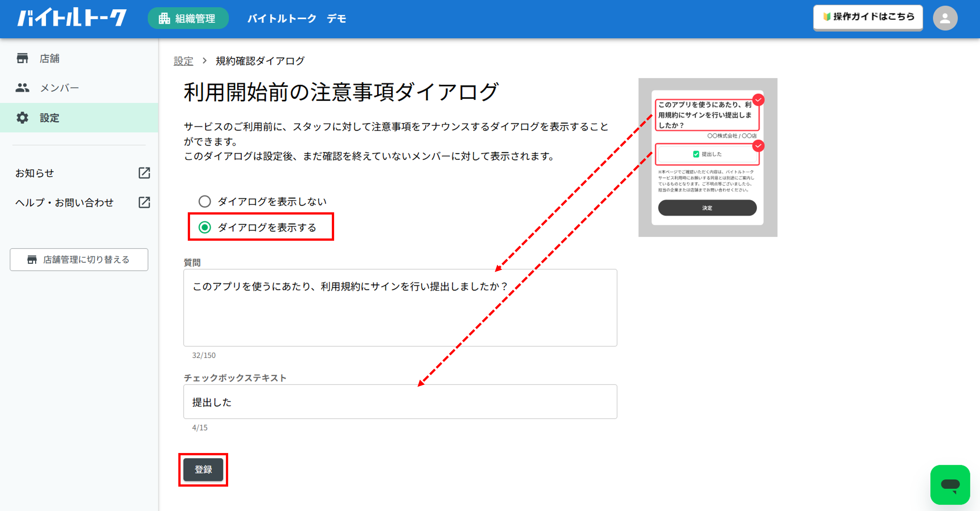Click external link icon beside ヘルプ・お問い合わせ
The image size is (980, 511).
pyautogui.click(x=144, y=203)
